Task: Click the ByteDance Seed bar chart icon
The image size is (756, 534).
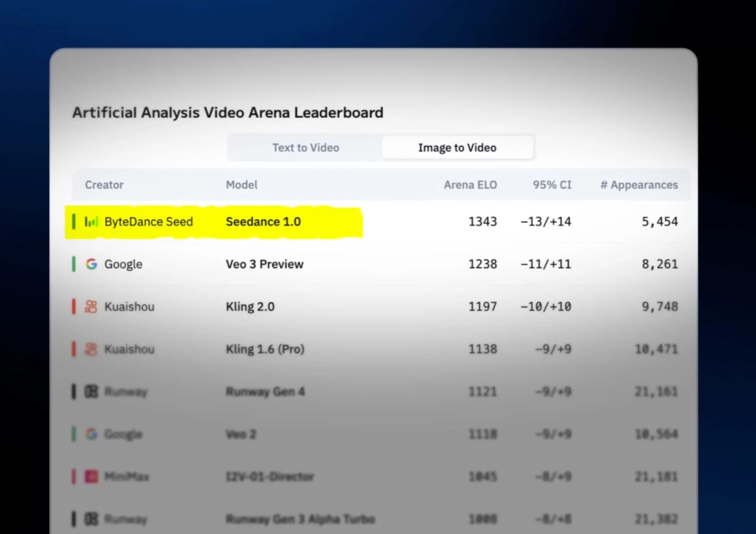Action: coord(91,222)
